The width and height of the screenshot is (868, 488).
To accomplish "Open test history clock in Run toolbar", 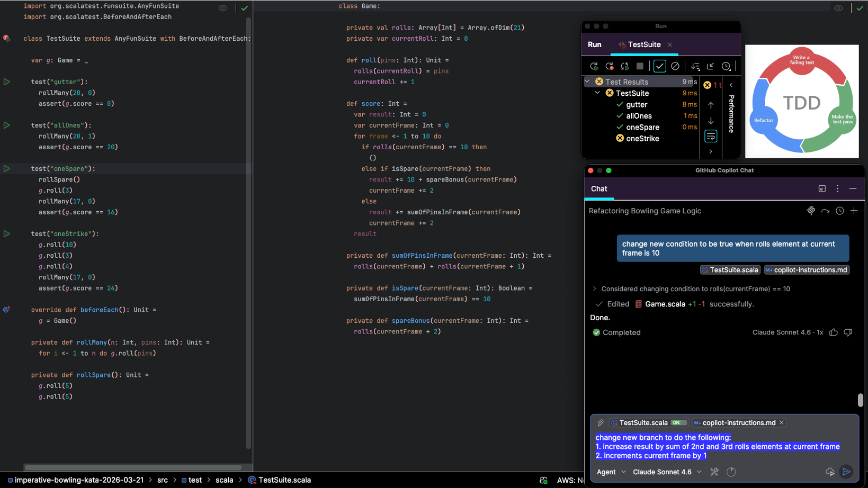I will pos(726,66).
